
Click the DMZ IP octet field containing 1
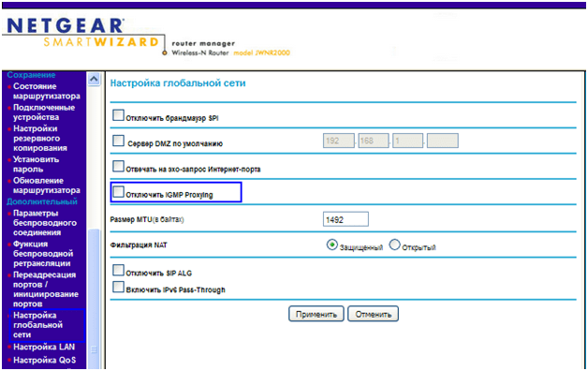tap(407, 141)
